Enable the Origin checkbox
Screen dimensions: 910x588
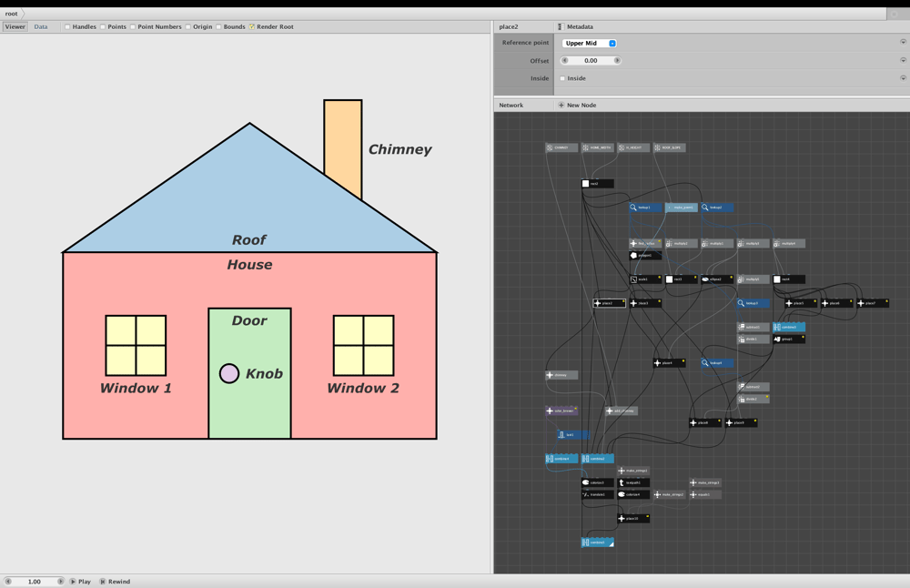tap(188, 26)
